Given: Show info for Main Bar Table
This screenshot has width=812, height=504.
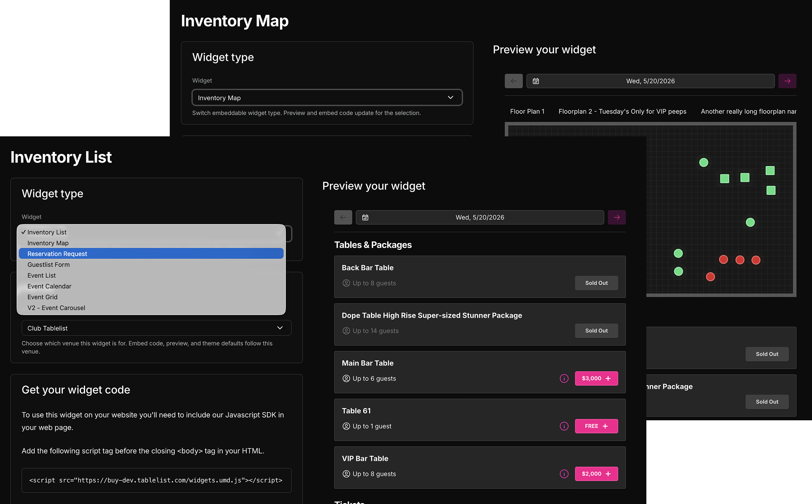Looking at the screenshot, I should (x=564, y=378).
